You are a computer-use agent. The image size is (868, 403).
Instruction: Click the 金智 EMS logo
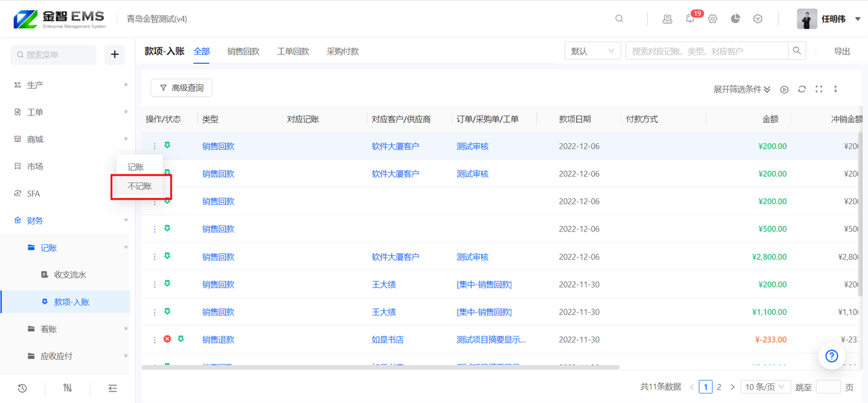(60, 19)
